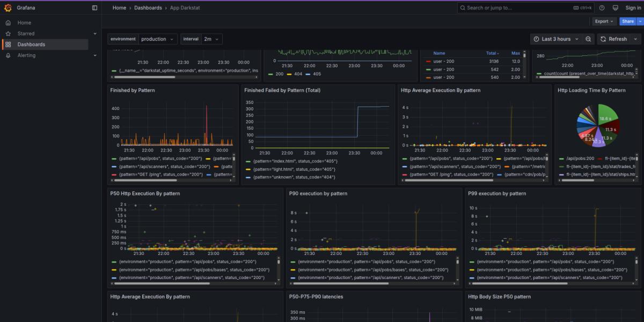
Task: Open the Export dropdown
Action: (x=604, y=21)
